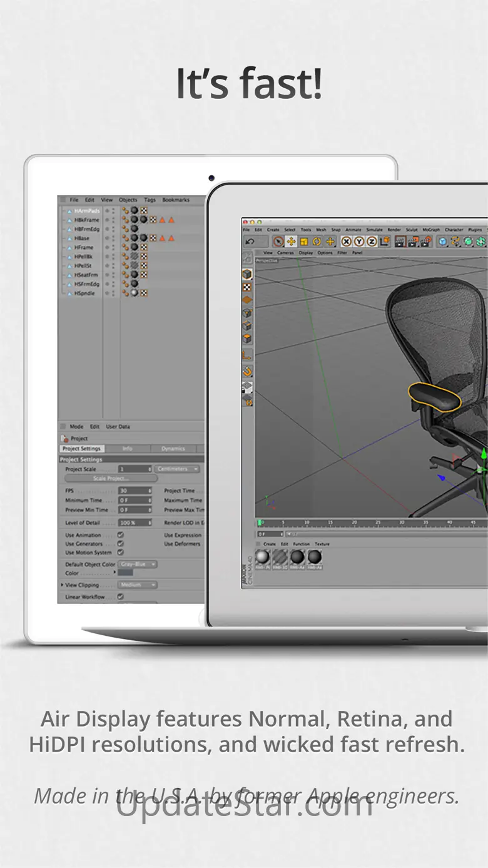Open the MoGraph menu
The width and height of the screenshot is (488, 868).
(431, 230)
